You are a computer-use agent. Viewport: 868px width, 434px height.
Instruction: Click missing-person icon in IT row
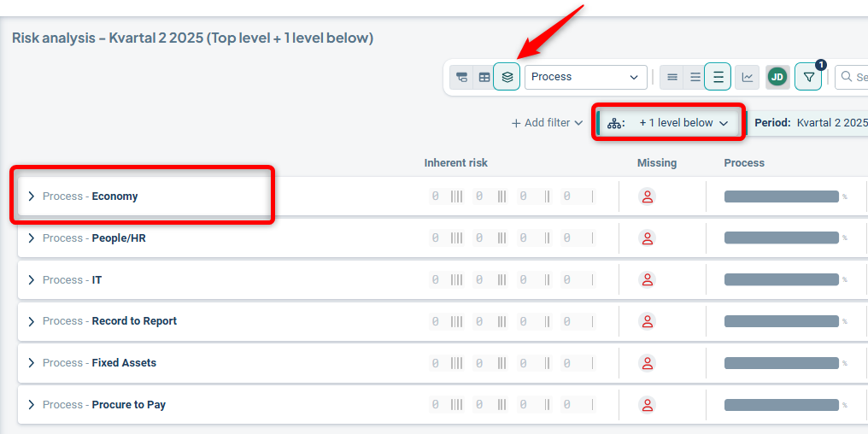[648, 280]
